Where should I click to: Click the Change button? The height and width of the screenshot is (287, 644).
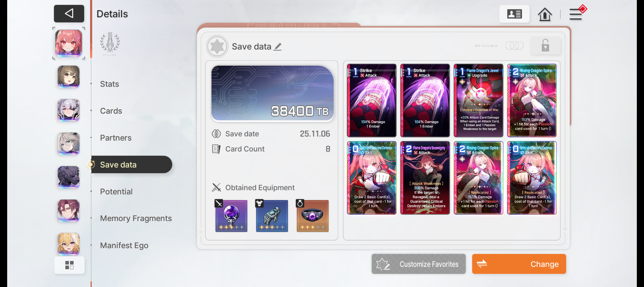click(519, 264)
